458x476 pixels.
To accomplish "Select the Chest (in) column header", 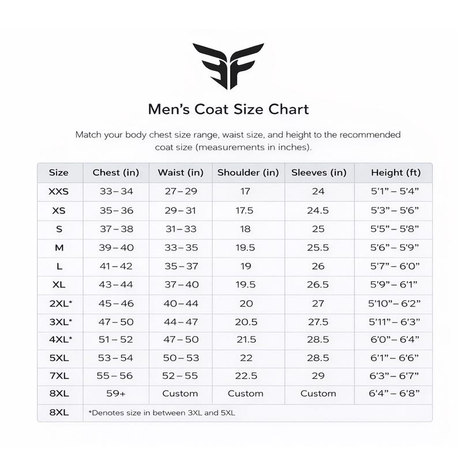I will [x=116, y=172].
